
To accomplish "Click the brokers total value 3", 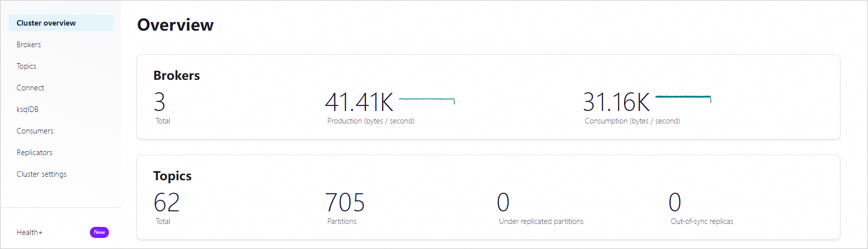I will click(x=160, y=102).
